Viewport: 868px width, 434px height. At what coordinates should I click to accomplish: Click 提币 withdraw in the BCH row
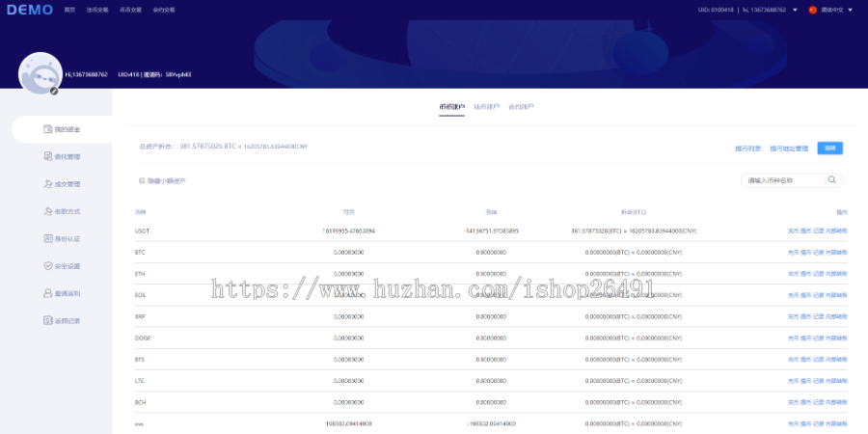(x=805, y=402)
